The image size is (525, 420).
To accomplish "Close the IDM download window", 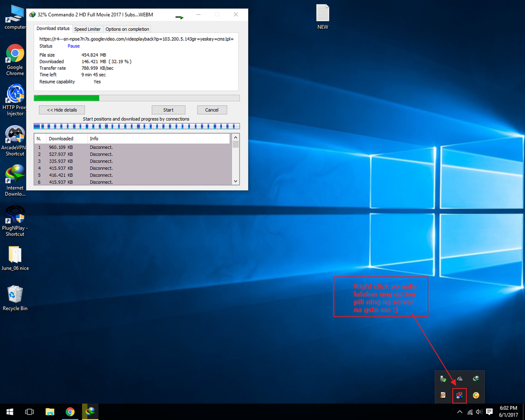I will pyautogui.click(x=236, y=14).
